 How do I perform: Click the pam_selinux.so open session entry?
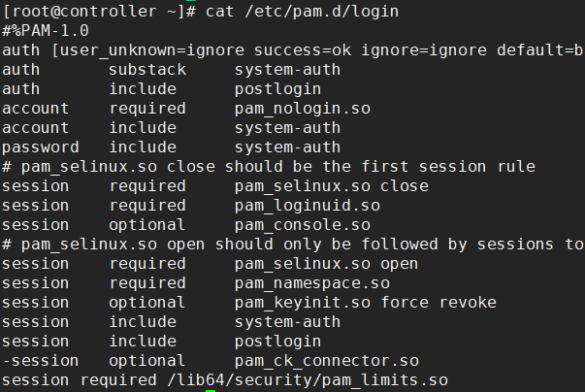pyautogui.click(x=326, y=264)
